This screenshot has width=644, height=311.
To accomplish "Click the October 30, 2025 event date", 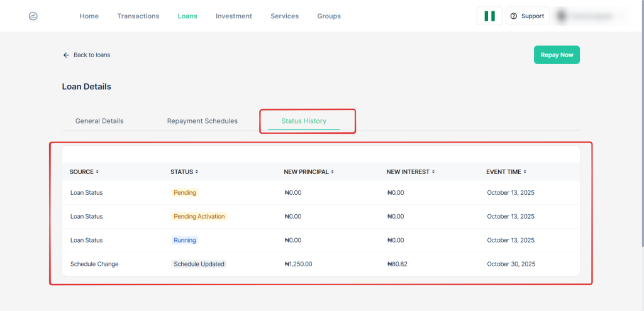I will pyautogui.click(x=511, y=265).
